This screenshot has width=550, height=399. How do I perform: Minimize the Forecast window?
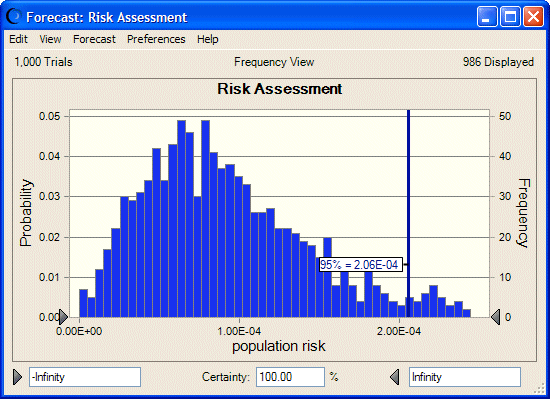pyautogui.click(x=487, y=16)
